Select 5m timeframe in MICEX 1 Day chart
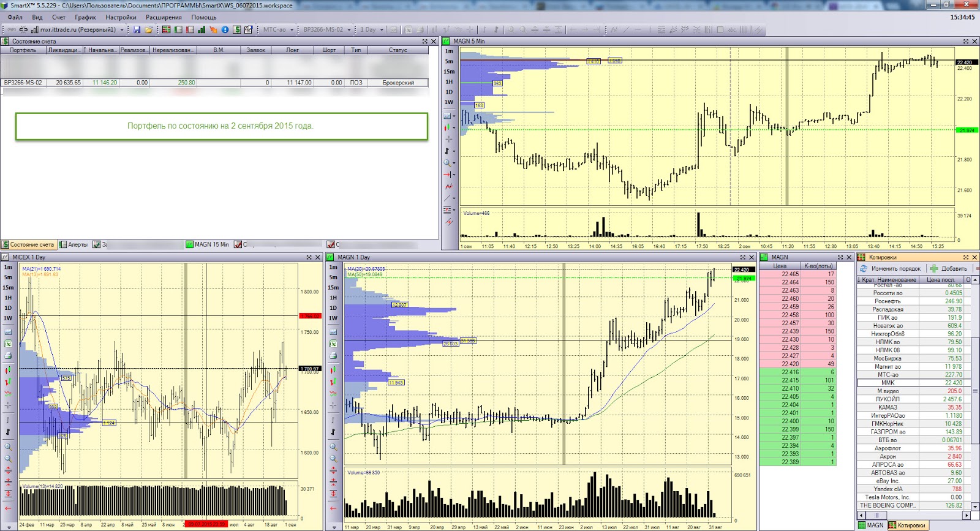Viewport: 980px width, 531px height. (x=8, y=277)
